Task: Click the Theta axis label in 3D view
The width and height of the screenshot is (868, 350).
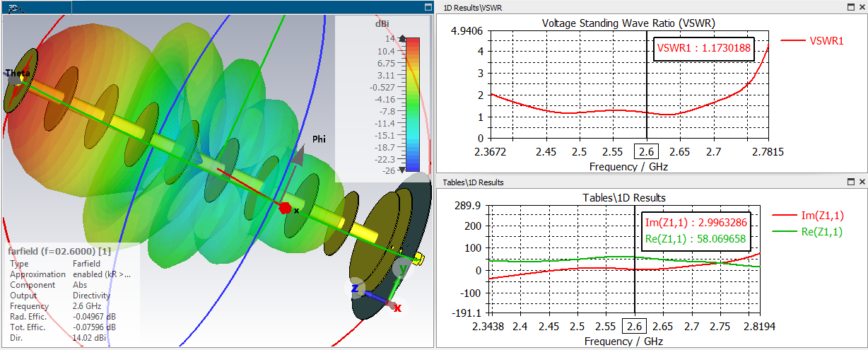Action: (x=17, y=73)
